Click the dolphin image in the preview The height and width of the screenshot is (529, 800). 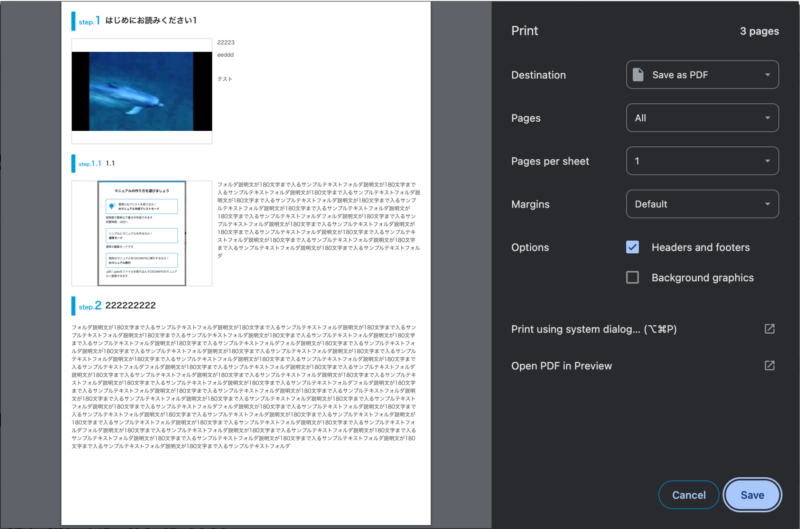tap(141, 92)
